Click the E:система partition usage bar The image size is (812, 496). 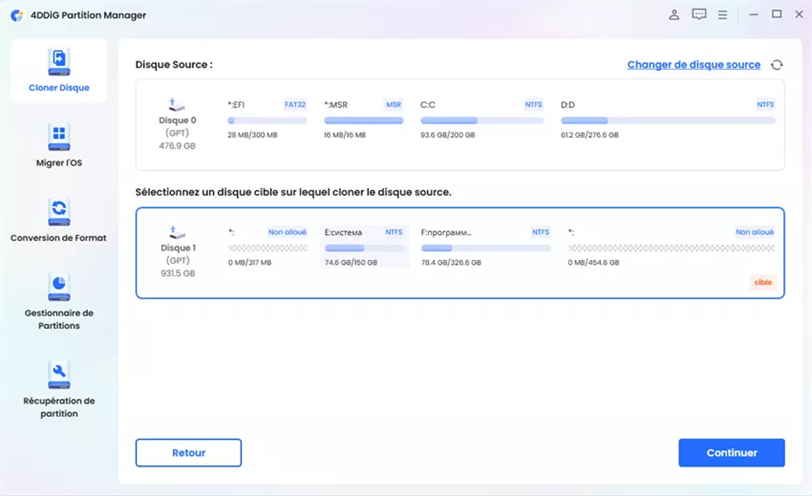[x=364, y=249]
